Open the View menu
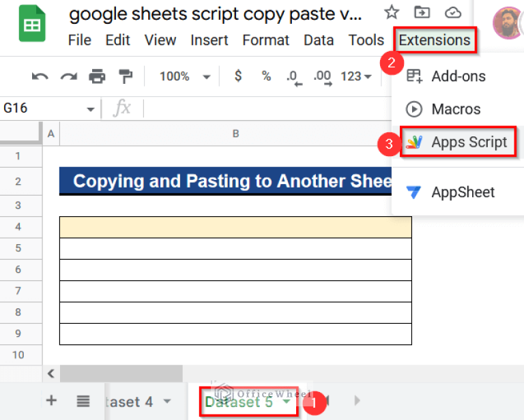 point(160,40)
